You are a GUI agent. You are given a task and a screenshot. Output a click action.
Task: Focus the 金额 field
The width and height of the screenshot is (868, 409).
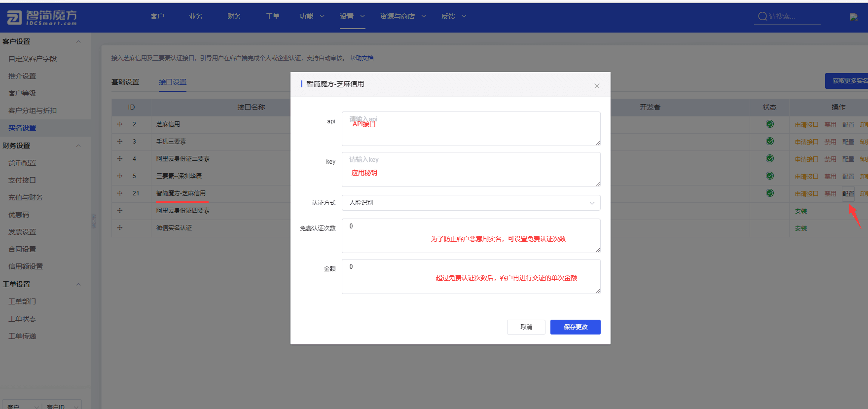pos(471,276)
